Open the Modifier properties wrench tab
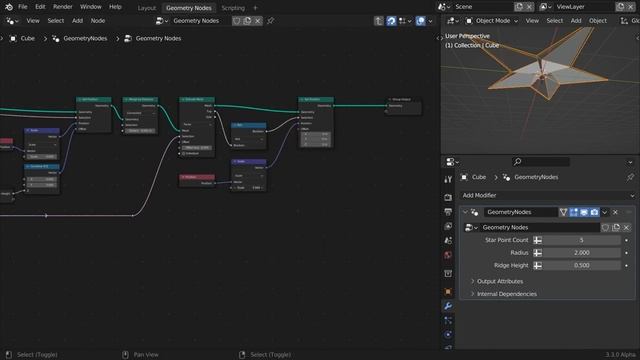This screenshot has width=640, height=360. pyautogui.click(x=448, y=306)
